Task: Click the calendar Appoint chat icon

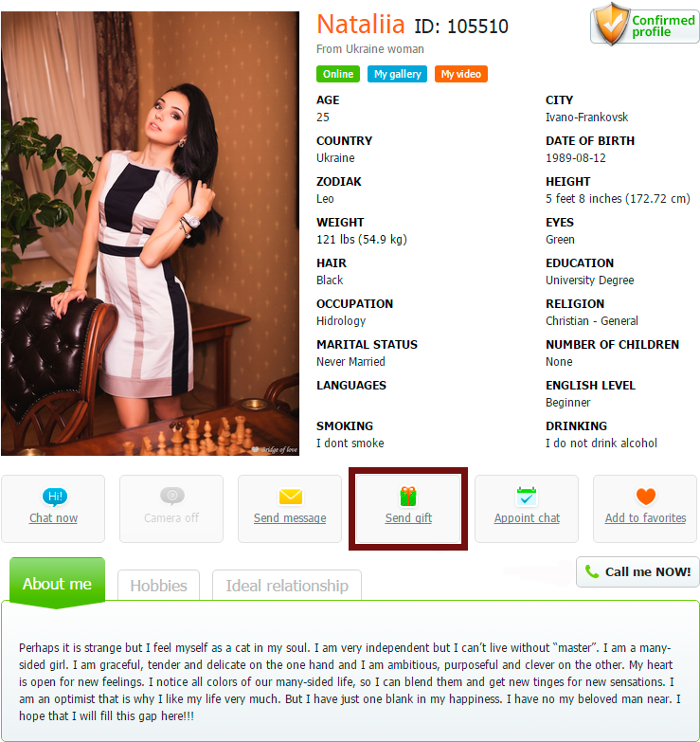Action: (x=527, y=497)
